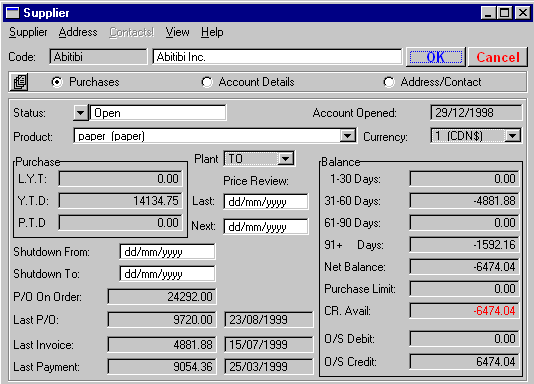Image resolution: width=534 pixels, height=384 pixels.
Task: Open the Currency dropdown arrow
Action: click(512, 136)
